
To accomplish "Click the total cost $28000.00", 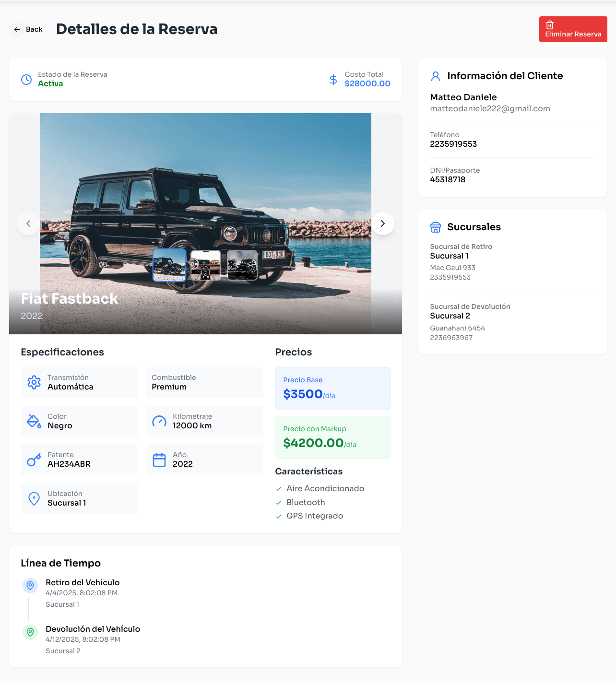I will tap(367, 83).
